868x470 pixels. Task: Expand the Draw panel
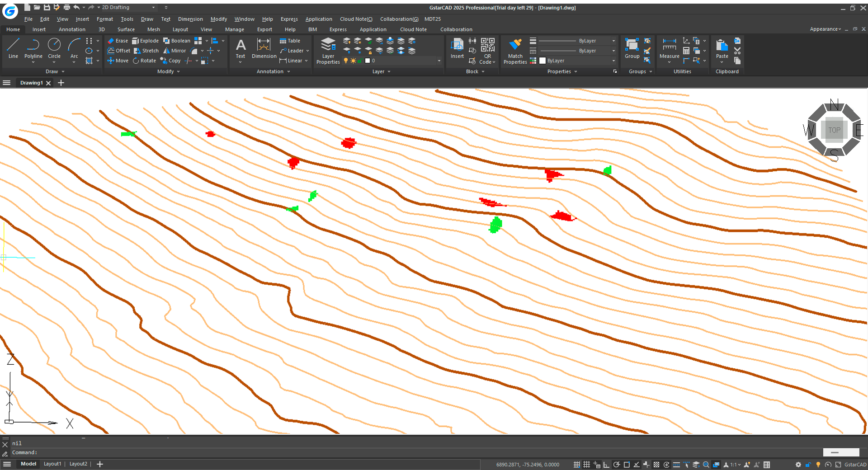[55, 71]
